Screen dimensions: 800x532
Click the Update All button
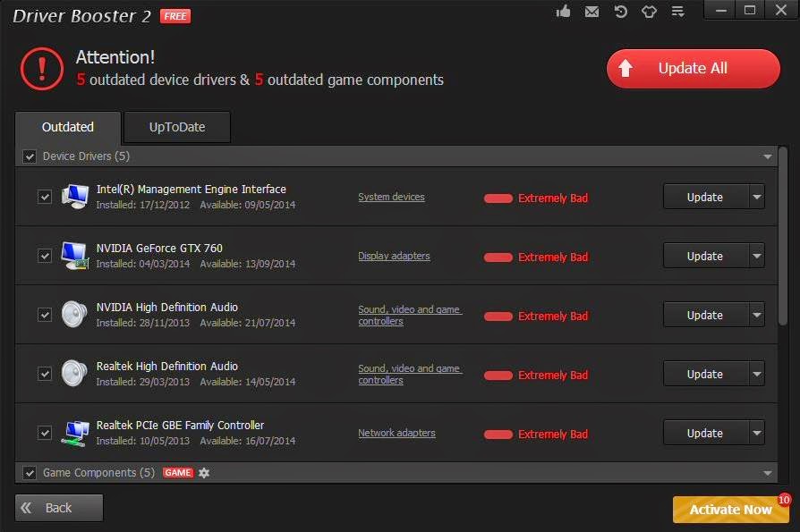coord(693,68)
